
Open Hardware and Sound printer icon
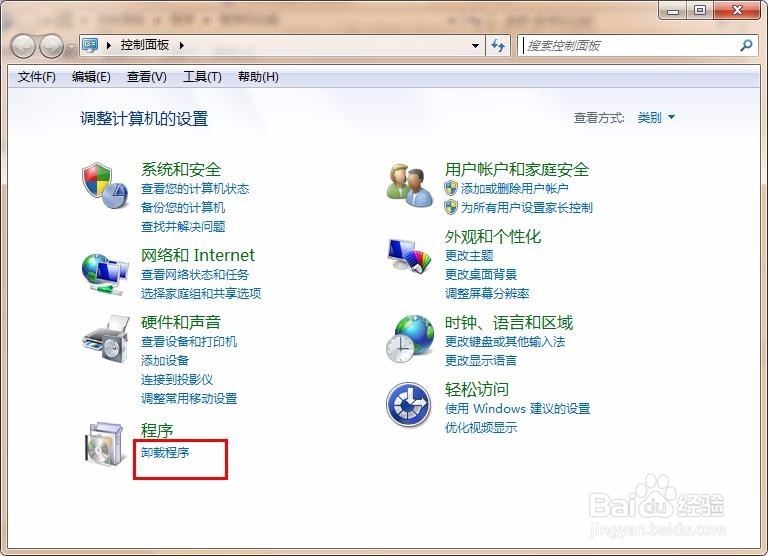[106, 339]
